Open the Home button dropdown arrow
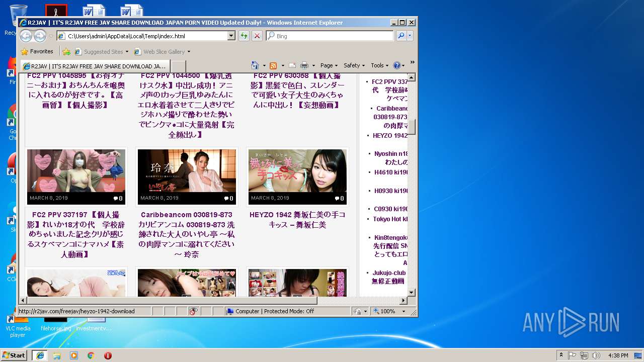This screenshot has width=644, height=362. tap(264, 65)
